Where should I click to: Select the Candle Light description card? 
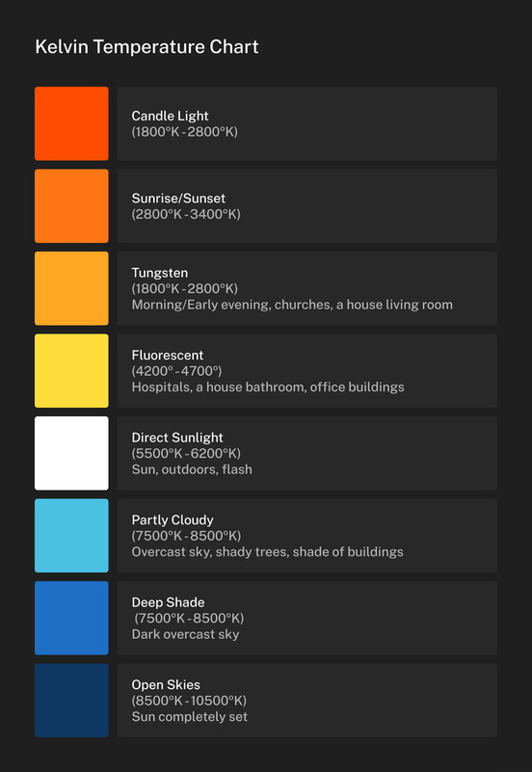pyautogui.click(x=307, y=123)
